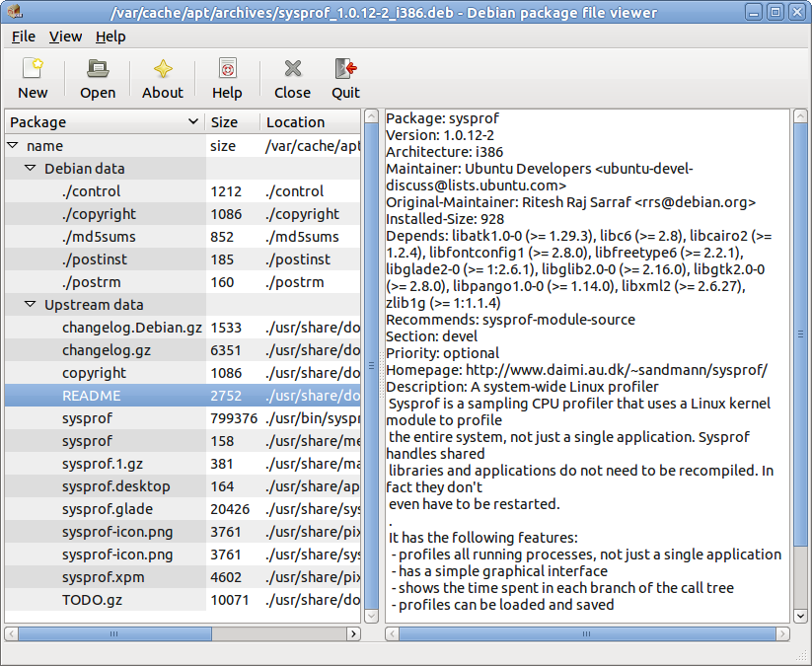Viewport: 812px width, 666px height.
Task: Open the View menu
Action: (x=65, y=37)
